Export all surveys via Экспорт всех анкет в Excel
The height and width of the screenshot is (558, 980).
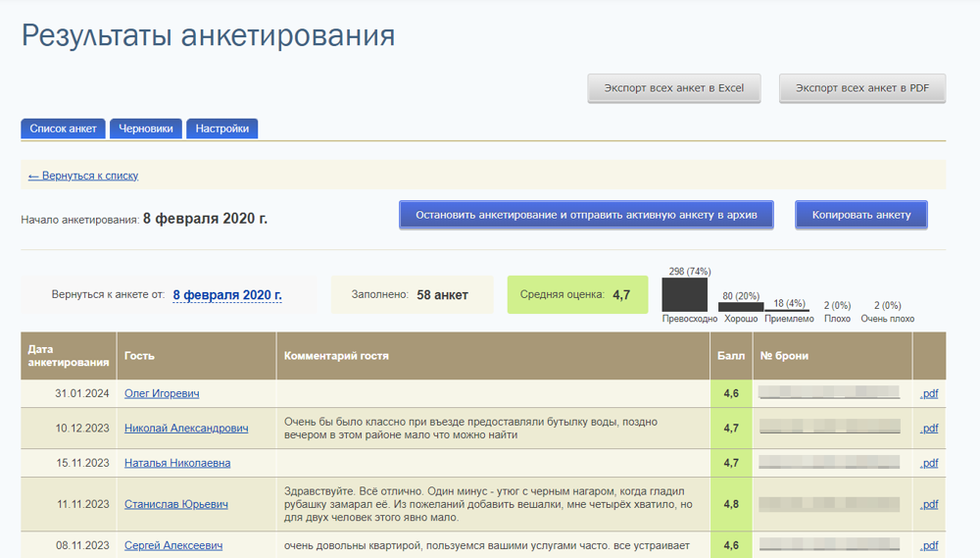pos(674,88)
